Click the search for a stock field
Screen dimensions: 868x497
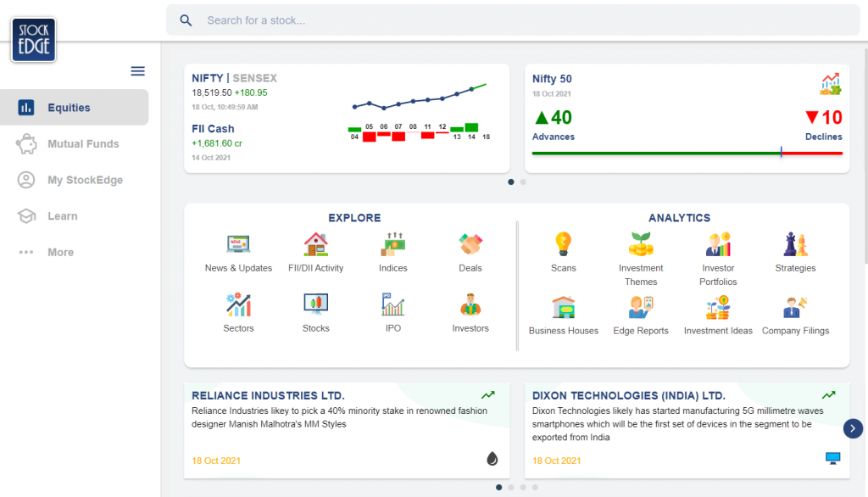[x=513, y=20]
